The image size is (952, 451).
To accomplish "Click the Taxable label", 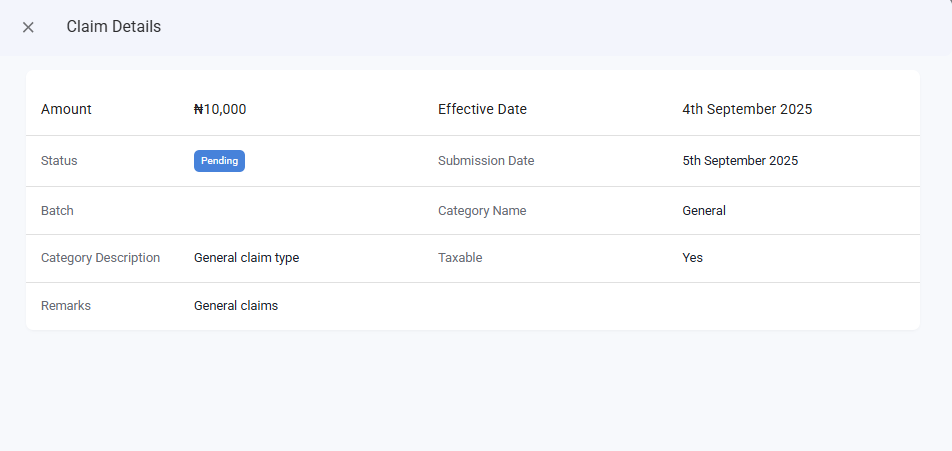I will [460, 258].
